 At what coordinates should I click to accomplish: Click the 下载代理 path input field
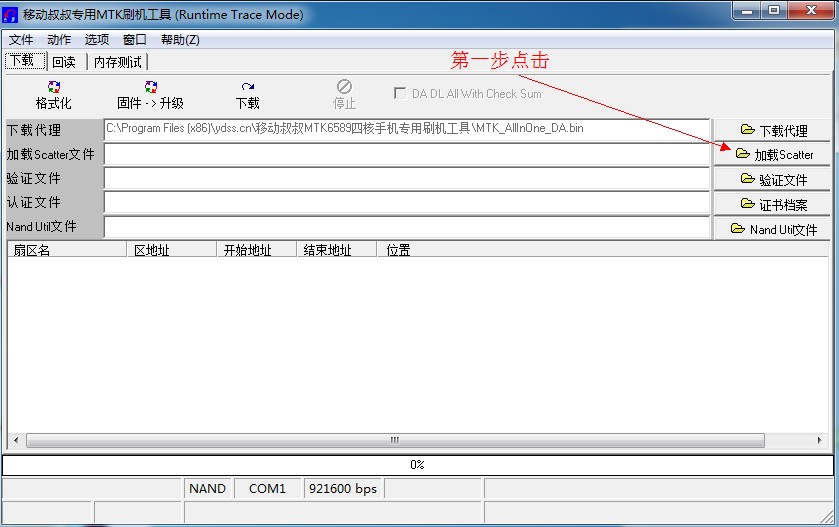tap(407, 130)
